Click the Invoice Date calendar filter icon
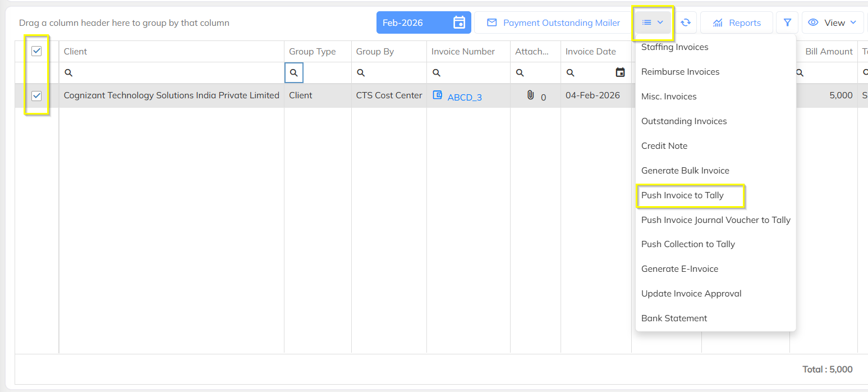The image size is (868, 392). point(620,72)
